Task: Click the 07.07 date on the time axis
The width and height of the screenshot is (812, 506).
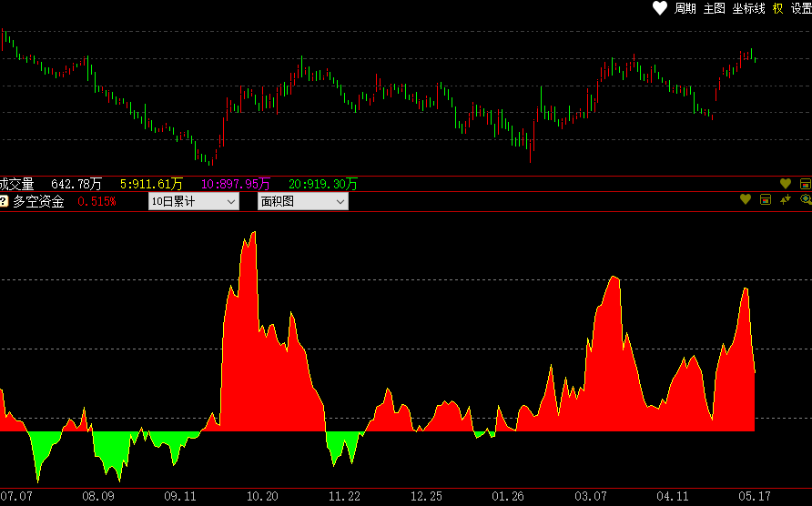Action: (x=16, y=496)
